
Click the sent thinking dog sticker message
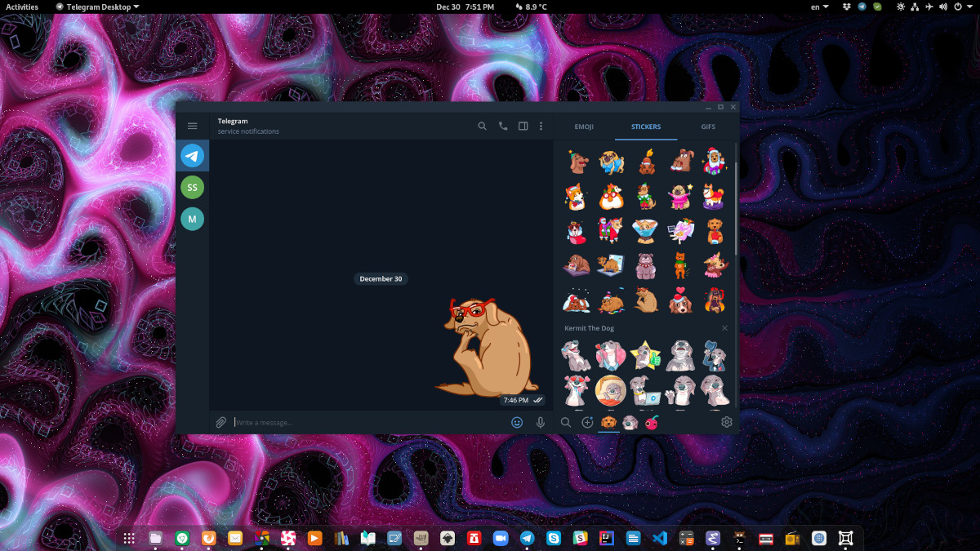(x=486, y=347)
